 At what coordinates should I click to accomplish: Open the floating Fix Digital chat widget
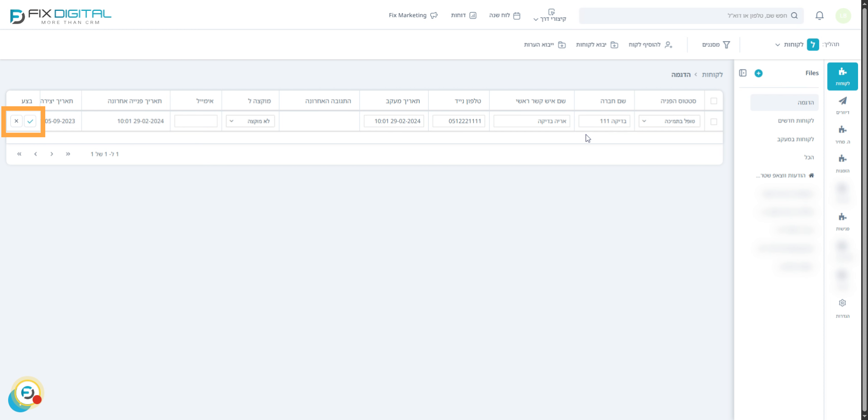click(27, 393)
